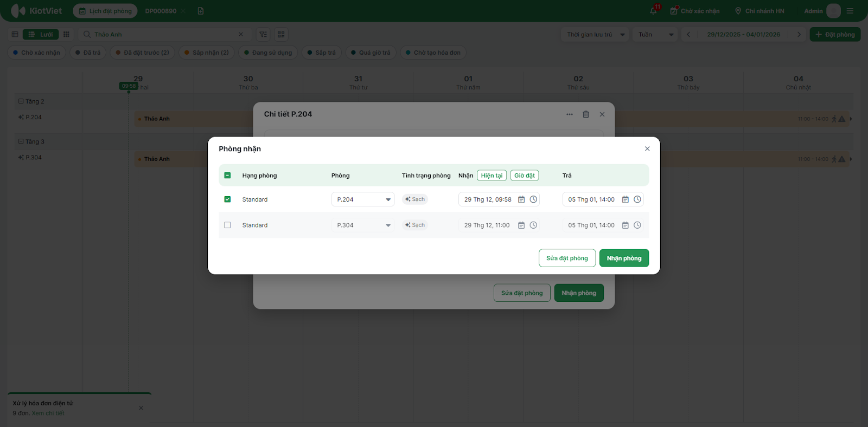Toggle the Quá giờ trả filter
Viewport: 868px width, 427px height.
tap(371, 53)
